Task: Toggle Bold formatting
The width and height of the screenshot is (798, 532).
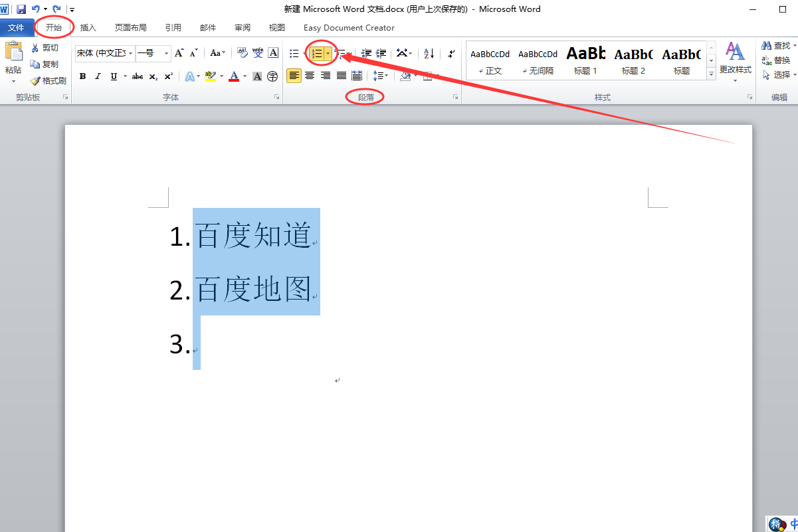Action: 82,76
